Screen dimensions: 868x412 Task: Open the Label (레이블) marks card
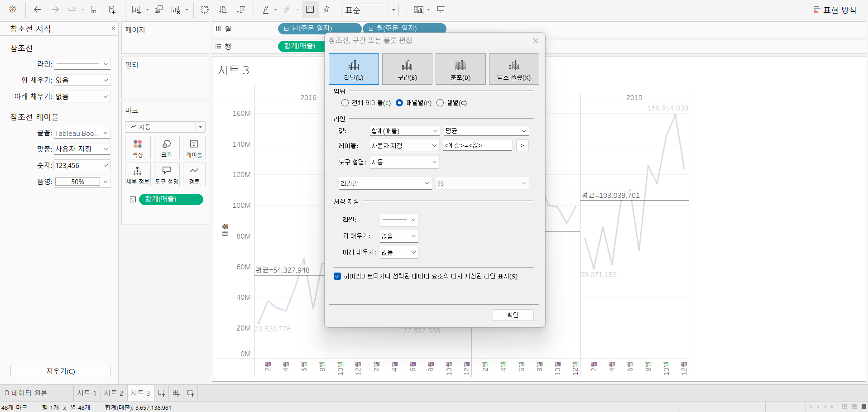[x=194, y=148]
